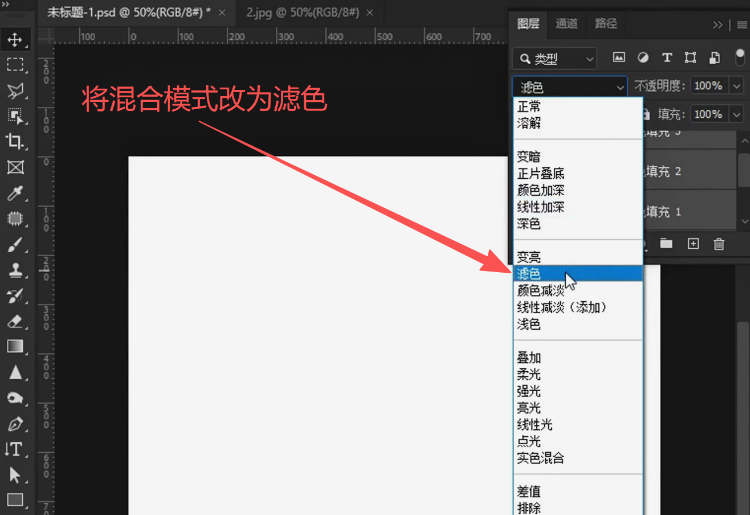This screenshot has width=750, height=515.
Task: Open the Layers panel menu
Action: pyautogui.click(x=742, y=25)
